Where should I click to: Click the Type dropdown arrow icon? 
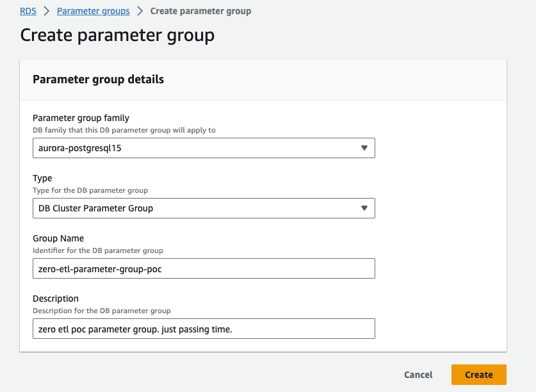[364, 208]
